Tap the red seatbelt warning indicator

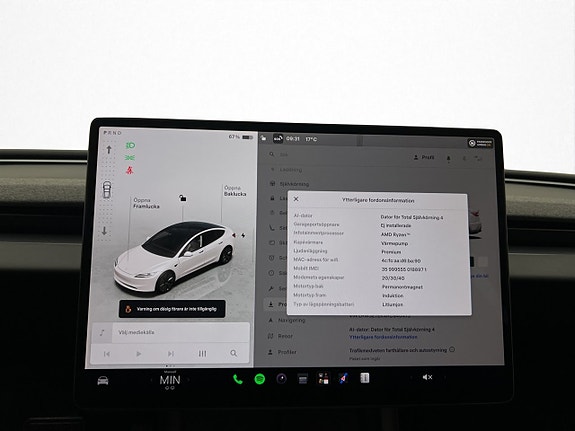click(x=130, y=170)
